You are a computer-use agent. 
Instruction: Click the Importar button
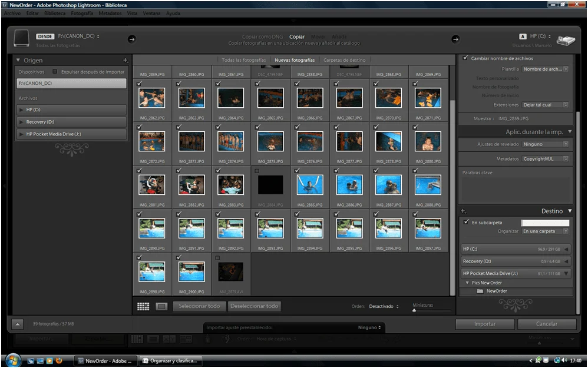point(485,324)
